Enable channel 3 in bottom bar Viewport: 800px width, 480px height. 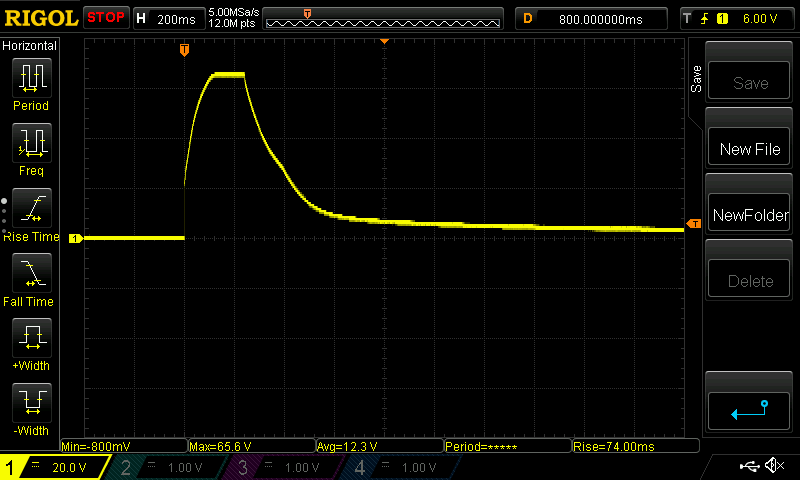283,467
